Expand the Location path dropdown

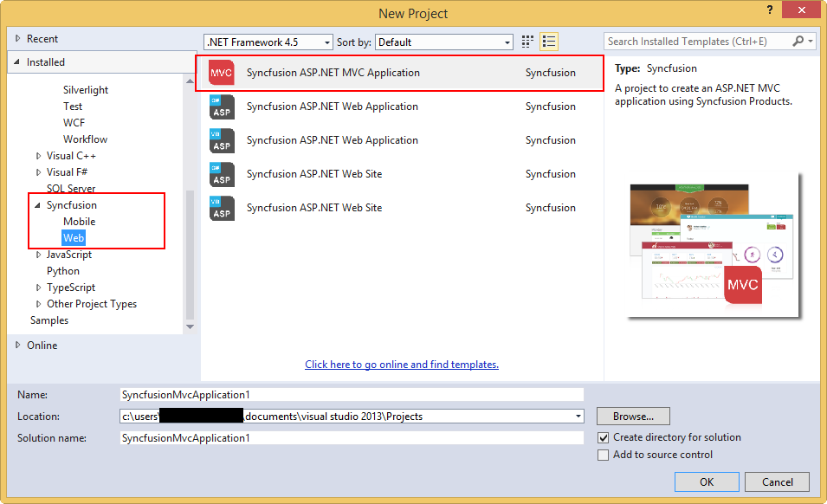click(578, 417)
